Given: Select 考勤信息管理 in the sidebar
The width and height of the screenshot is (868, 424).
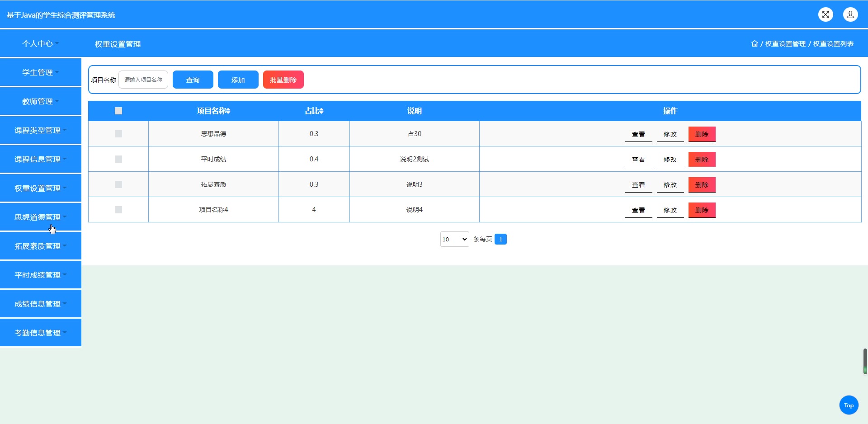Looking at the screenshot, I should tap(41, 333).
